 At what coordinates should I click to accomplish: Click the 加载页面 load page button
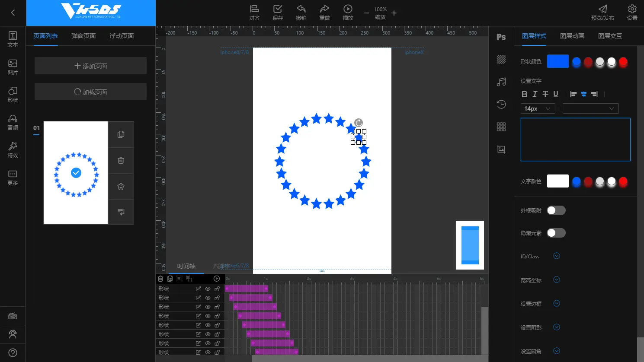point(90,92)
